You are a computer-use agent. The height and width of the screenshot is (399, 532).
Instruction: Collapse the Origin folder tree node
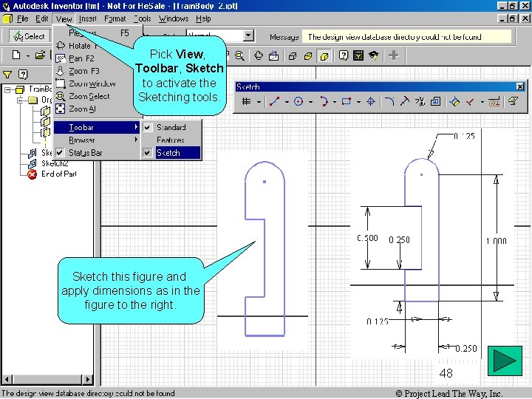[x=21, y=100]
